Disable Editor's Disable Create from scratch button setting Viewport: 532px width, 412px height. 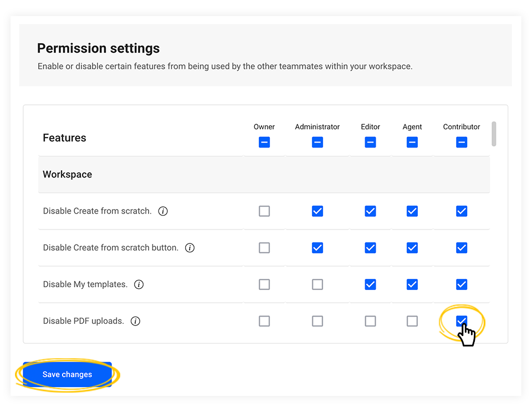tap(370, 247)
